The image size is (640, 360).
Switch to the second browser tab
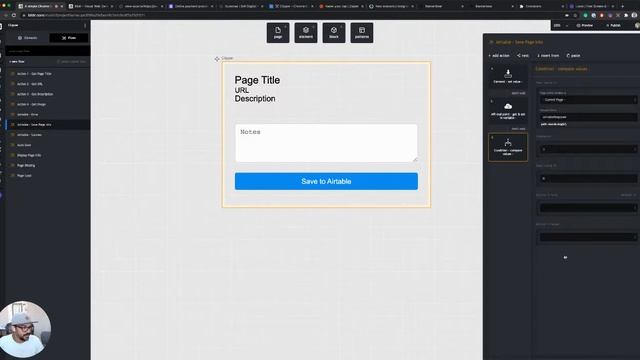(91, 6)
